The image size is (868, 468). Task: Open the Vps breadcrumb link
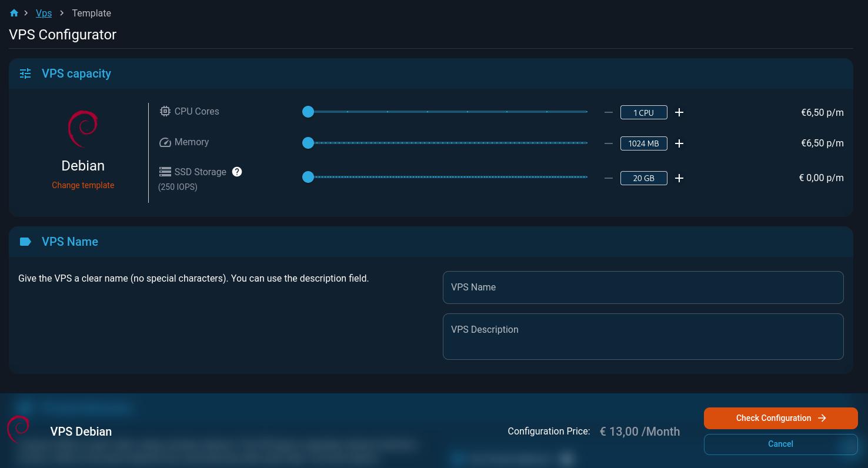click(x=44, y=13)
